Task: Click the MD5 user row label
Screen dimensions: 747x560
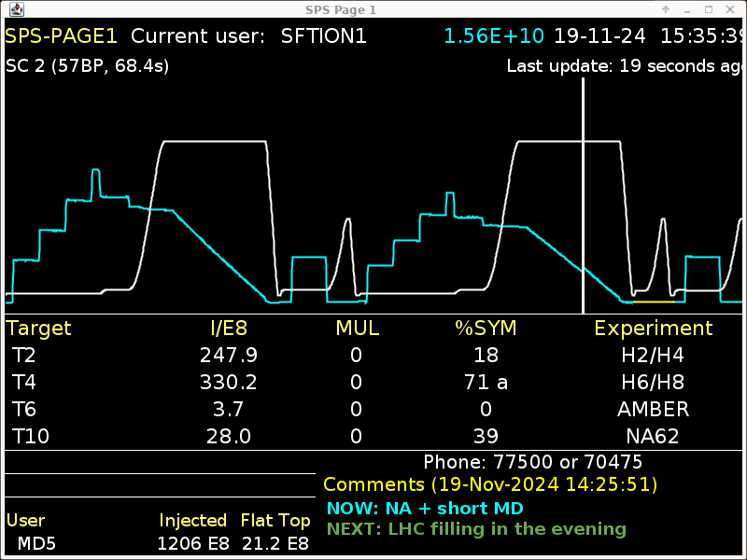Action: (37, 543)
